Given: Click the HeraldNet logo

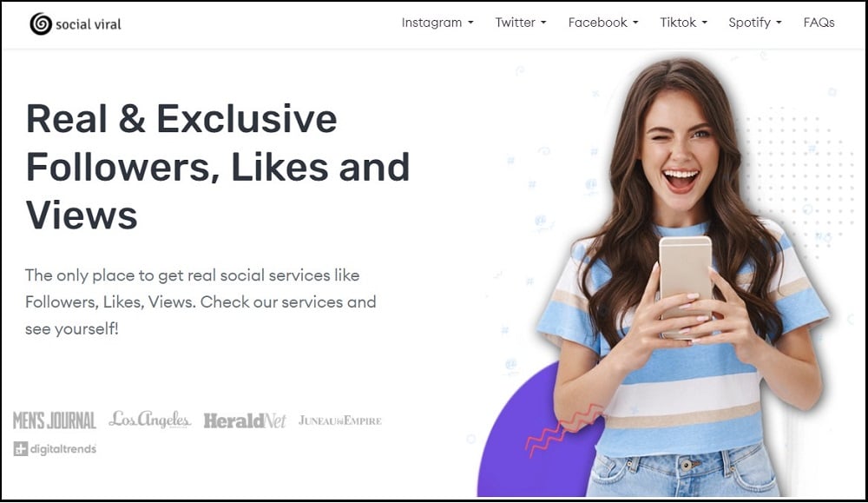Looking at the screenshot, I should point(245,421).
